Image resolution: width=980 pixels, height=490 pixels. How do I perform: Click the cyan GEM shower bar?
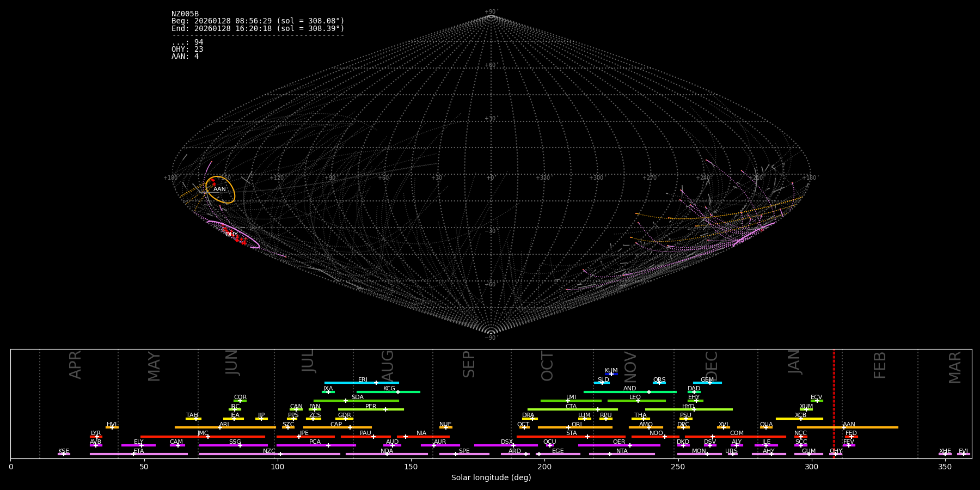coord(707,383)
